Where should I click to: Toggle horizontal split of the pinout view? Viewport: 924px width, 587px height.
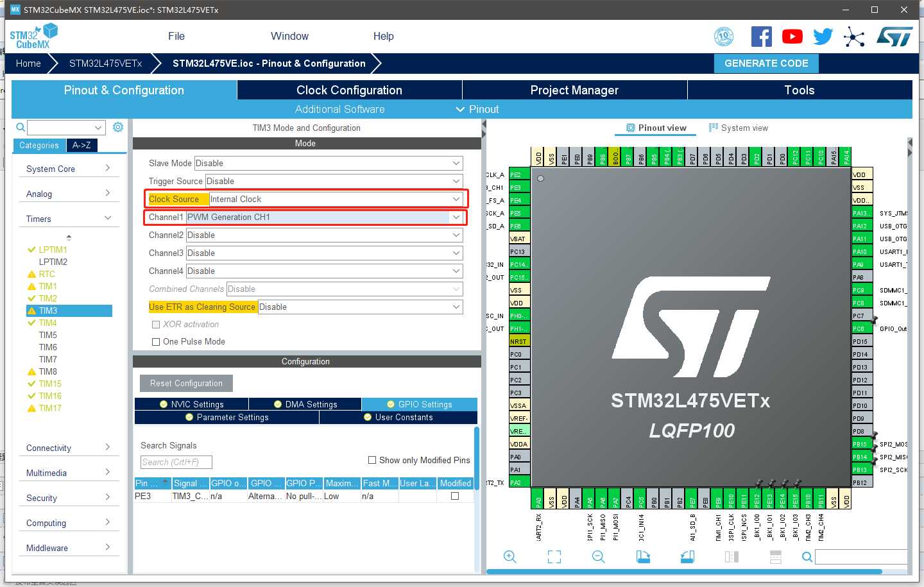[776, 557]
